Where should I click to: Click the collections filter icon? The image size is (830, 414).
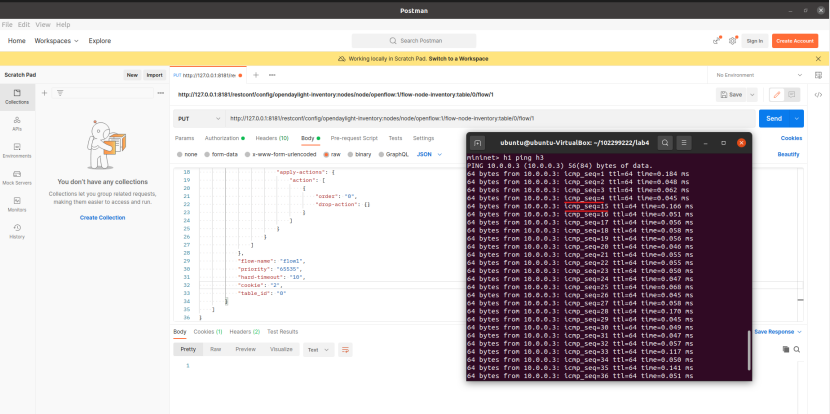60,93
